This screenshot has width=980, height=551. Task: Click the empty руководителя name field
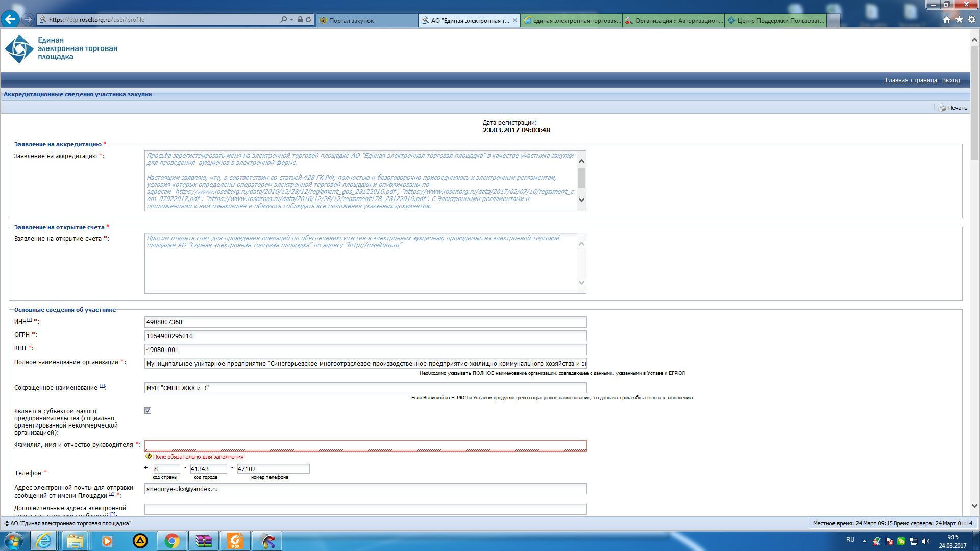pyautogui.click(x=365, y=445)
